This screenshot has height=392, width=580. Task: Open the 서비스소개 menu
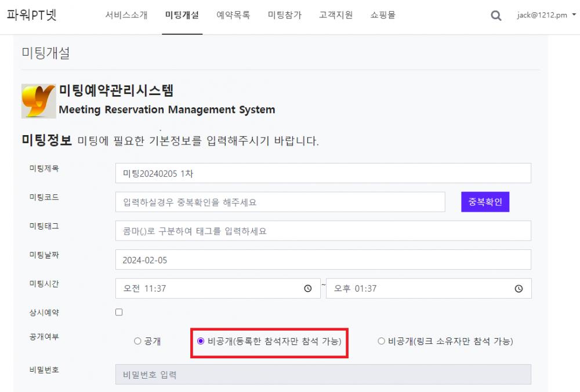click(126, 15)
